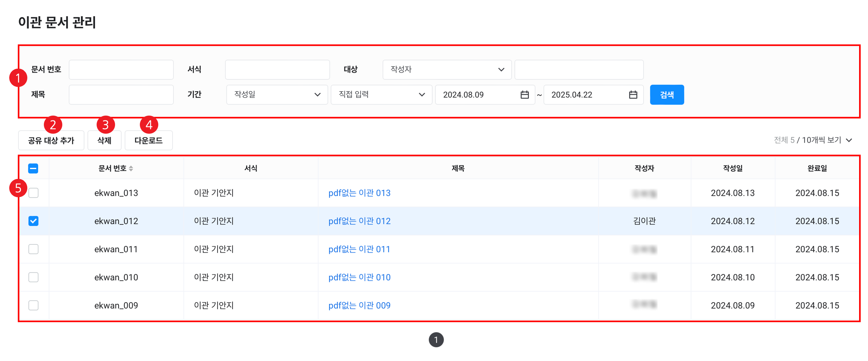Go to page 1 in pagination
The image size is (868, 361).
click(436, 340)
